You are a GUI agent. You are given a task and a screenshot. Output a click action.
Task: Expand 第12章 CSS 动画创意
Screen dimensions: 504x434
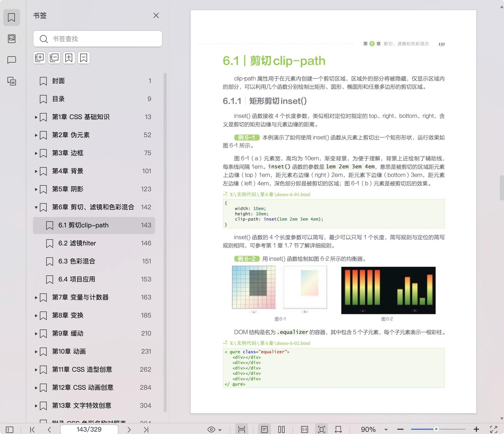(36, 388)
